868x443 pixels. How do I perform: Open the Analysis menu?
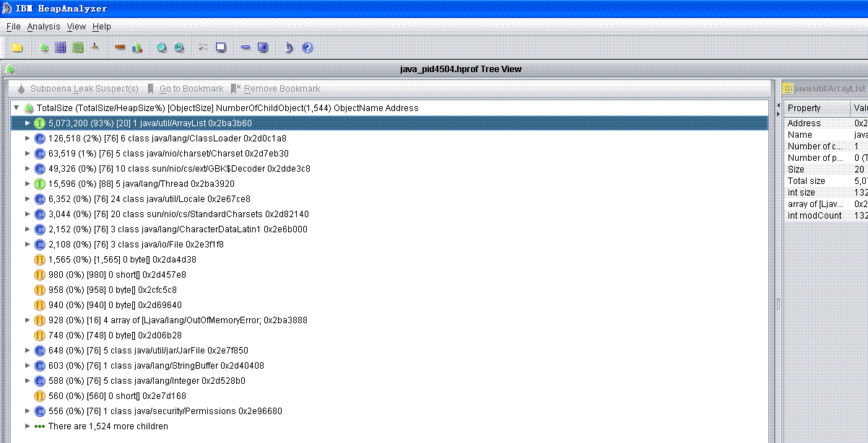44,27
